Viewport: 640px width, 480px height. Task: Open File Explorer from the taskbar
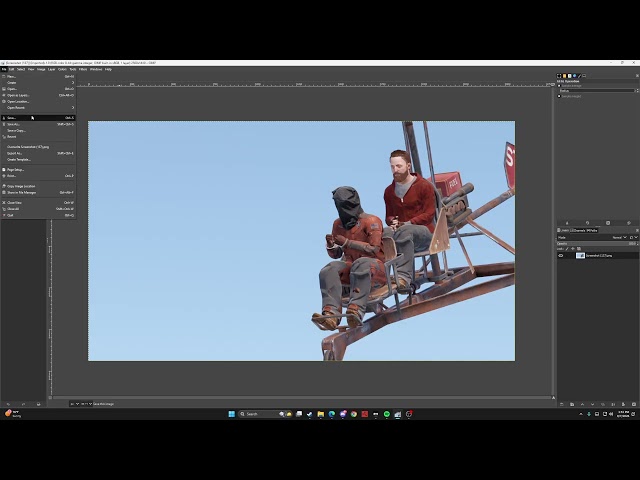click(321, 414)
